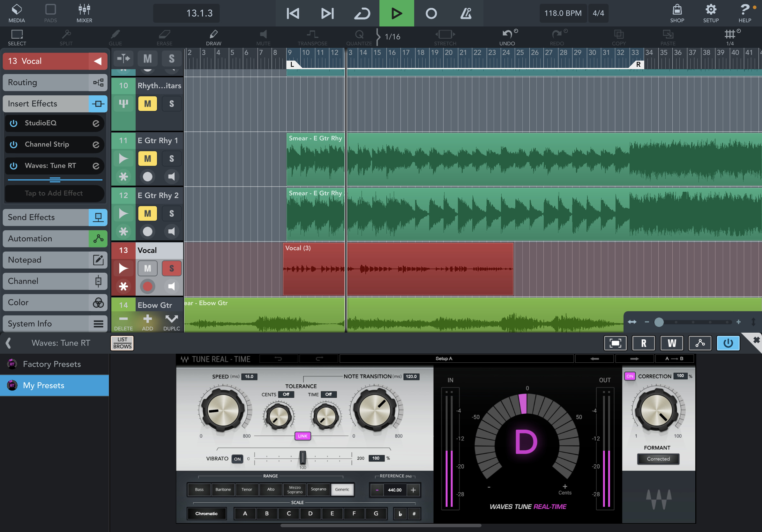Change the 4/4 time signature
The width and height of the screenshot is (762, 532).
(598, 13)
